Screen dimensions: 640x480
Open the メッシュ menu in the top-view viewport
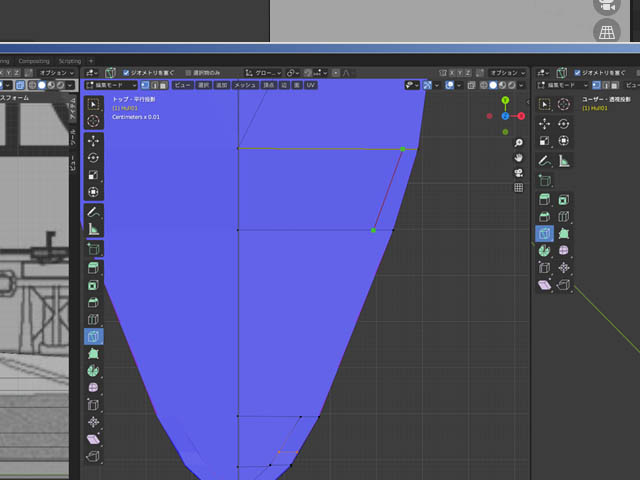click(x=245, y=85)
